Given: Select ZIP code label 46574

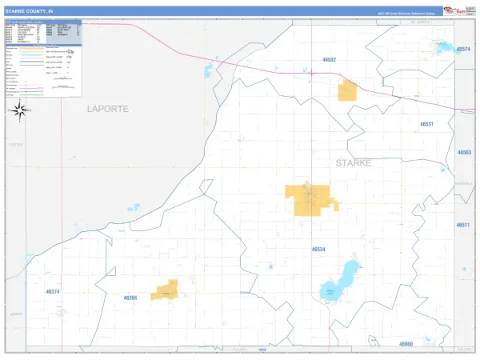Looking at the screenshot, I should pos(463,49).
